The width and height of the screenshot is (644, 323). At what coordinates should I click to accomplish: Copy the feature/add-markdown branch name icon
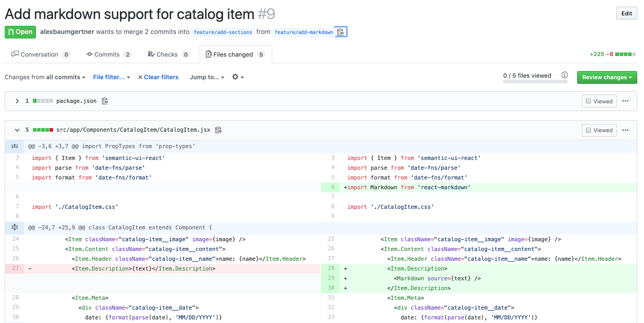pos(340,32)
